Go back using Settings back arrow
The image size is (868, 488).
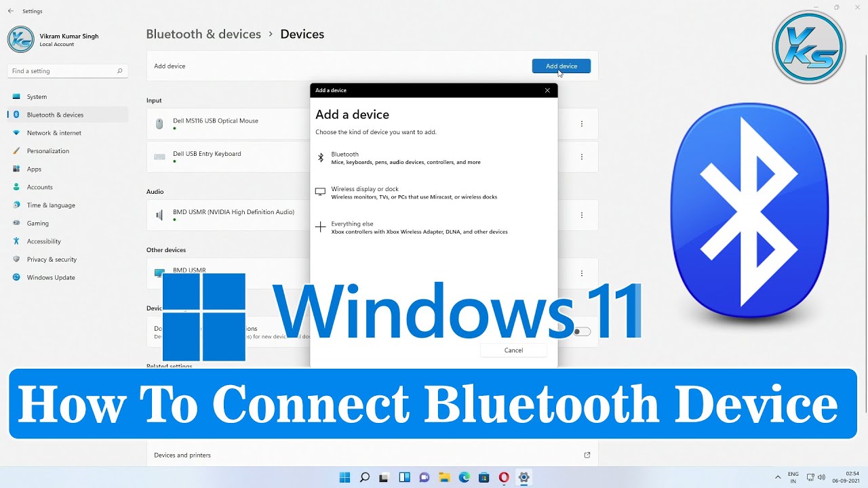point(10,11)
